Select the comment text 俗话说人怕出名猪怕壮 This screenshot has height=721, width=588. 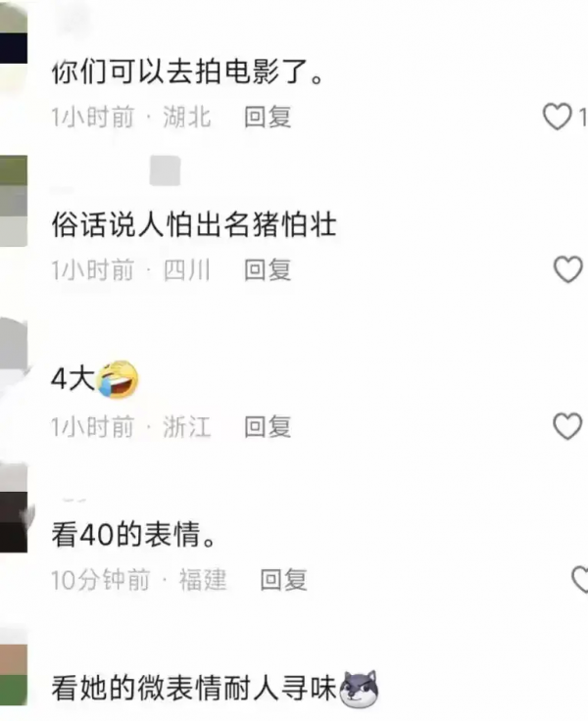[x=194, y=225]
